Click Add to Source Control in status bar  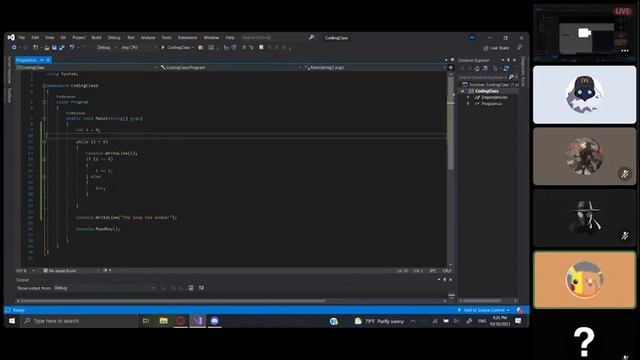pos(484,310)
